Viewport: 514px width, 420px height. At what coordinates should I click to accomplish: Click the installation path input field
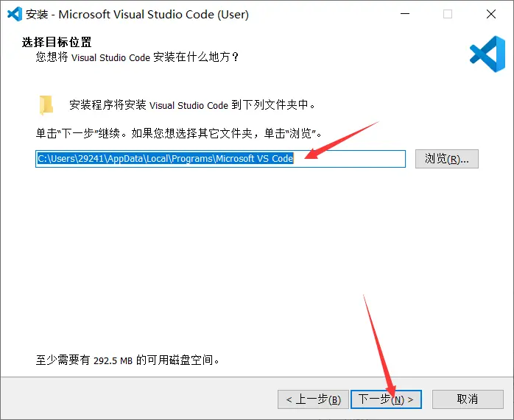coord(220,159)
